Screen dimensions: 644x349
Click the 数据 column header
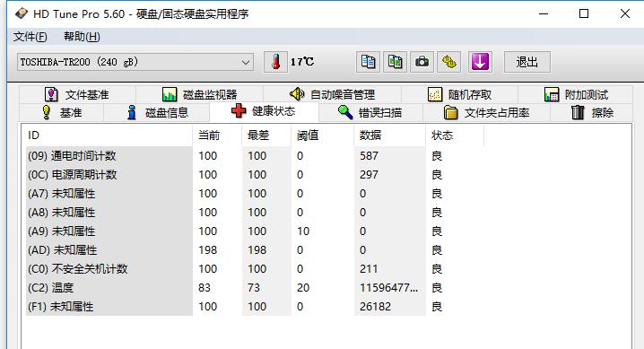pos(390,135)
